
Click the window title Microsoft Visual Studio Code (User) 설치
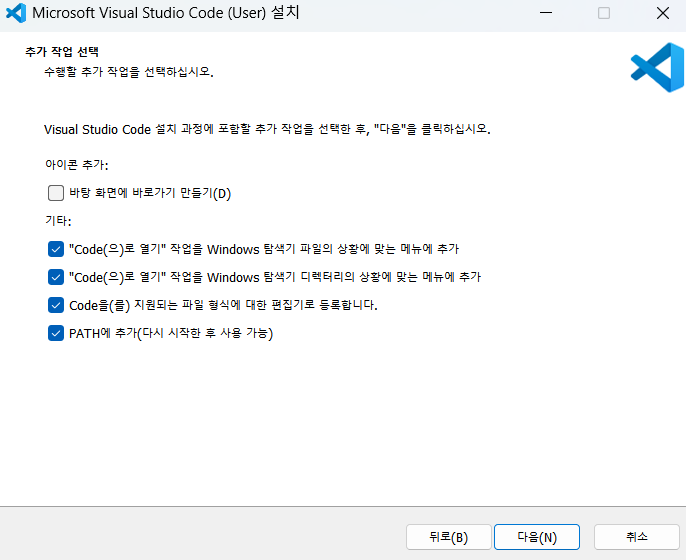coord(166,13)
